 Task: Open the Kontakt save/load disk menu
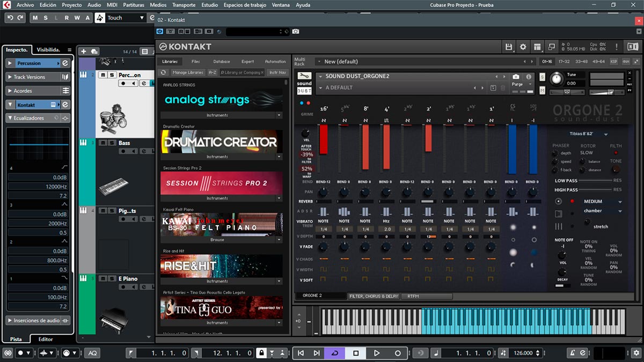(x=509, y=47)
